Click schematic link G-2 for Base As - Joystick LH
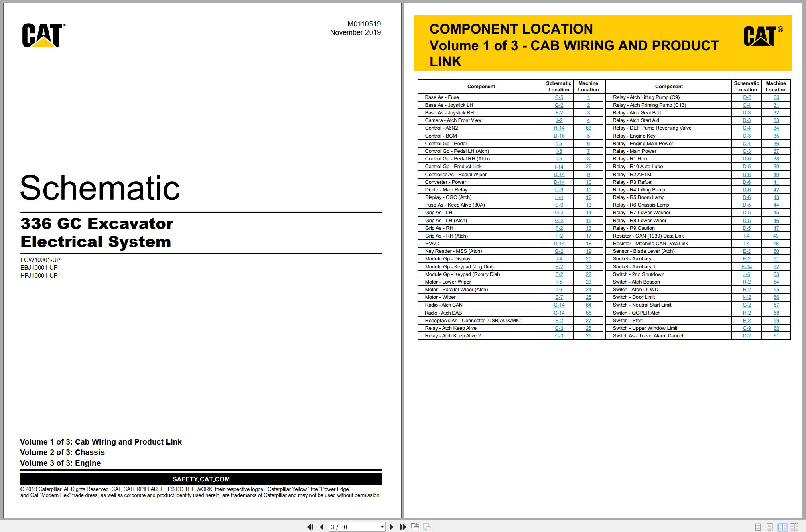This screenshot has height=532, width=806. point(559,105)
